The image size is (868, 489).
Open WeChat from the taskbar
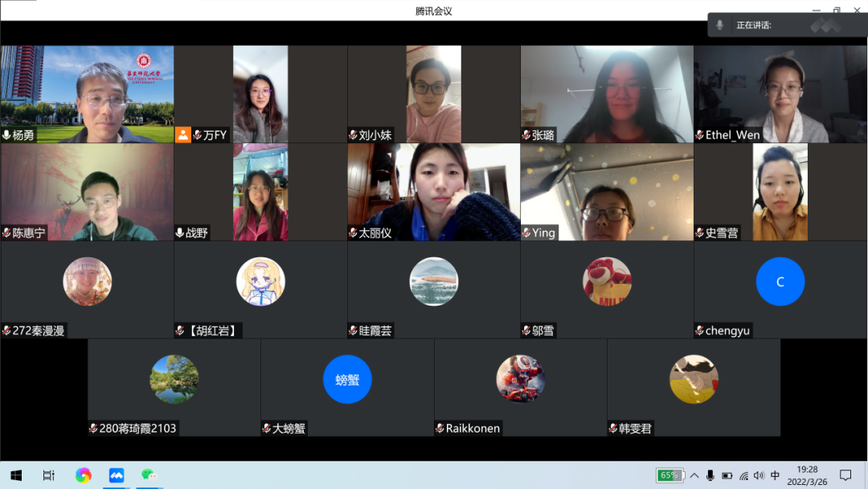pyautogui.click(x=149, y=475)
